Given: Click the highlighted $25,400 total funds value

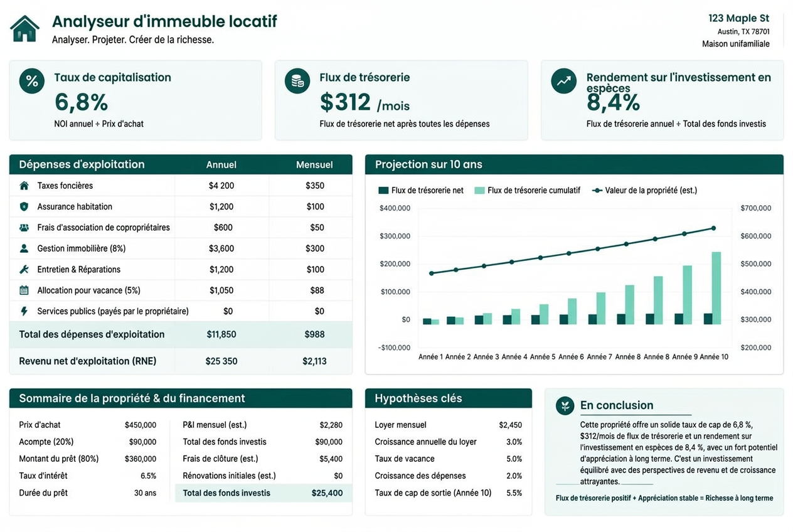Looking at the screenshot, I should (327, 492).
